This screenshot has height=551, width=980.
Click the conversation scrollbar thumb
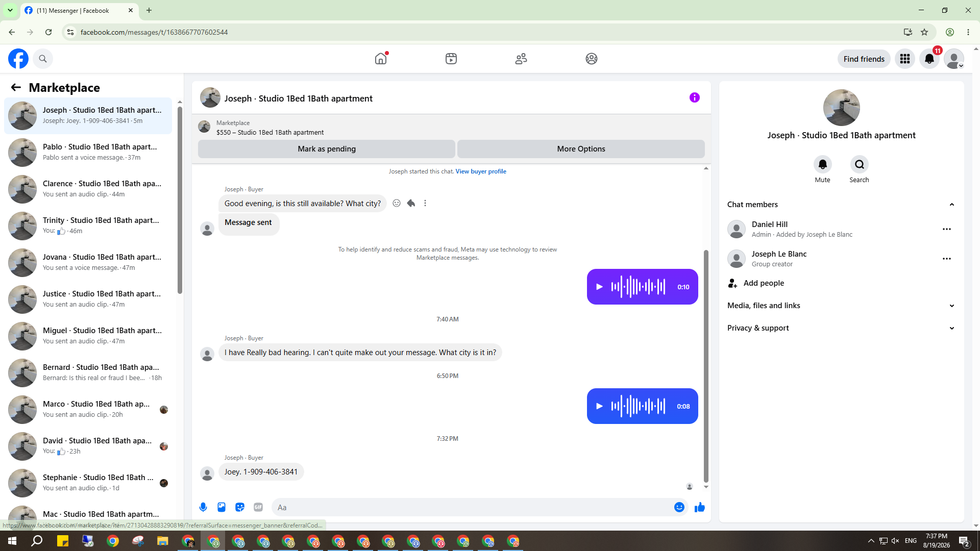click(706, 366)
